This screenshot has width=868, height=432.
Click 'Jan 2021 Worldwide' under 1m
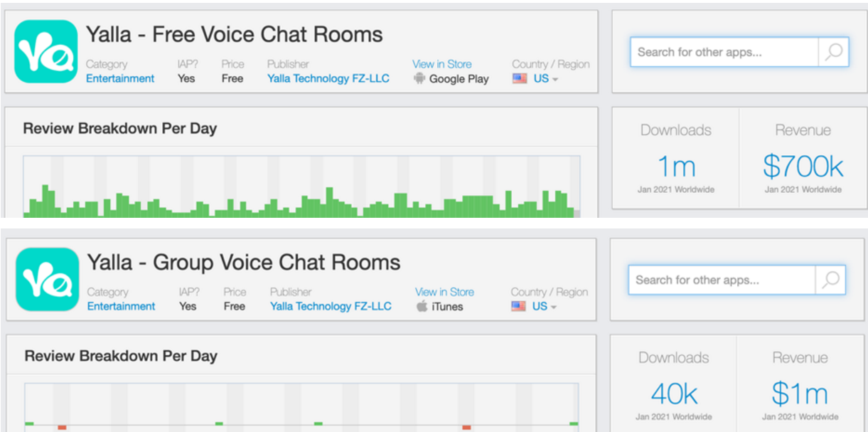pos(675,189)
